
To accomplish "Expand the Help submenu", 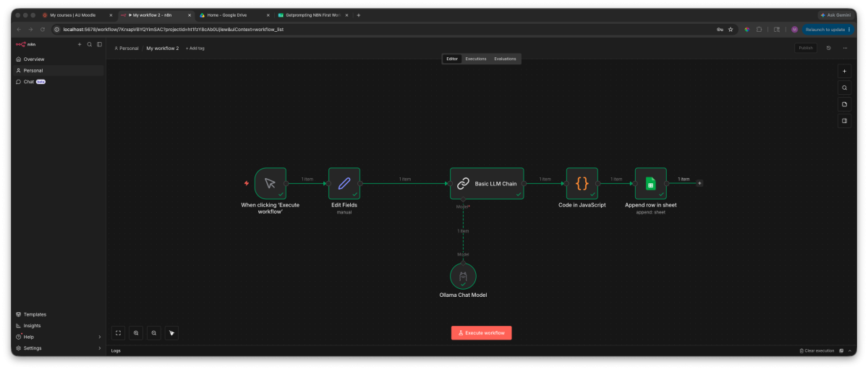I will 99,337.
